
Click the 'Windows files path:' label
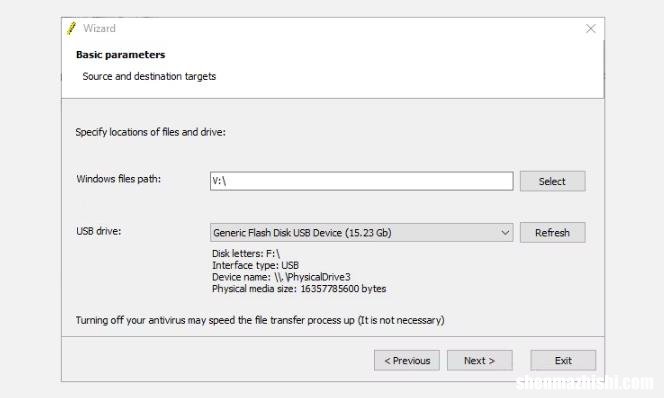tap(119, 179)
